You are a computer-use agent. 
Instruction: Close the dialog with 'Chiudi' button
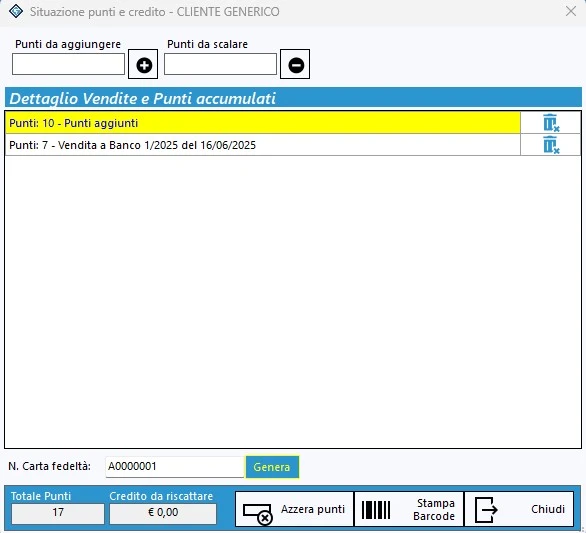click(519, 509)
